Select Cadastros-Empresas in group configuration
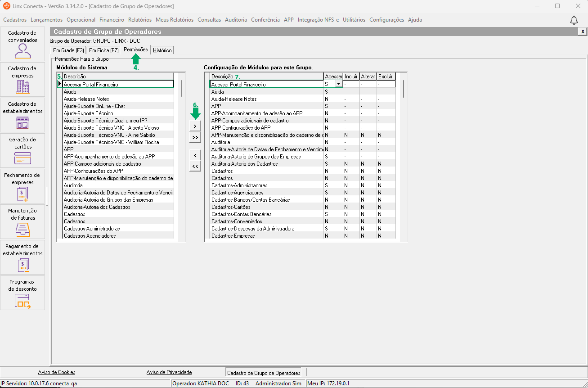Screen dimensions: 588x388 [267, 235]
